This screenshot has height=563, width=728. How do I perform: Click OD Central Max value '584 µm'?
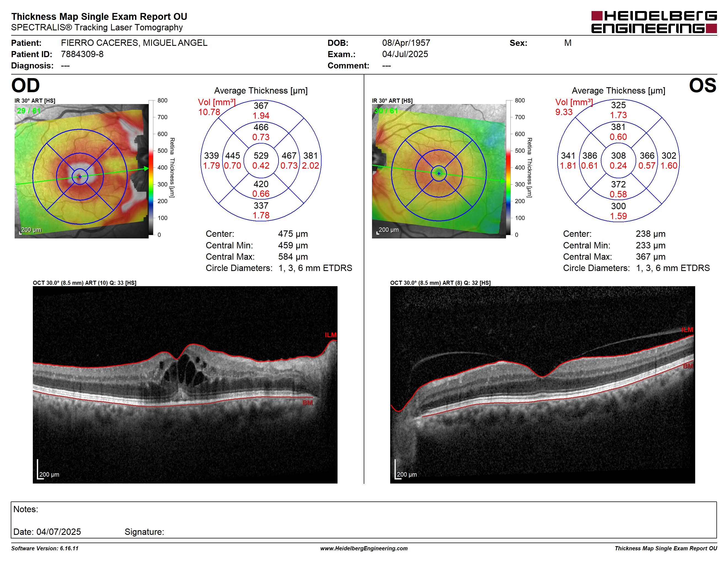pos(293,257)
